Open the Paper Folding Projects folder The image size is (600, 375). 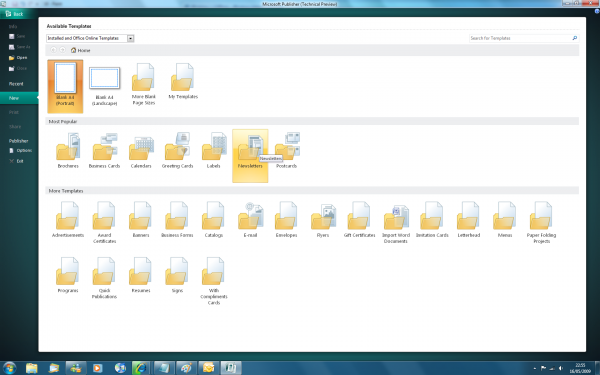pos(541,222)
